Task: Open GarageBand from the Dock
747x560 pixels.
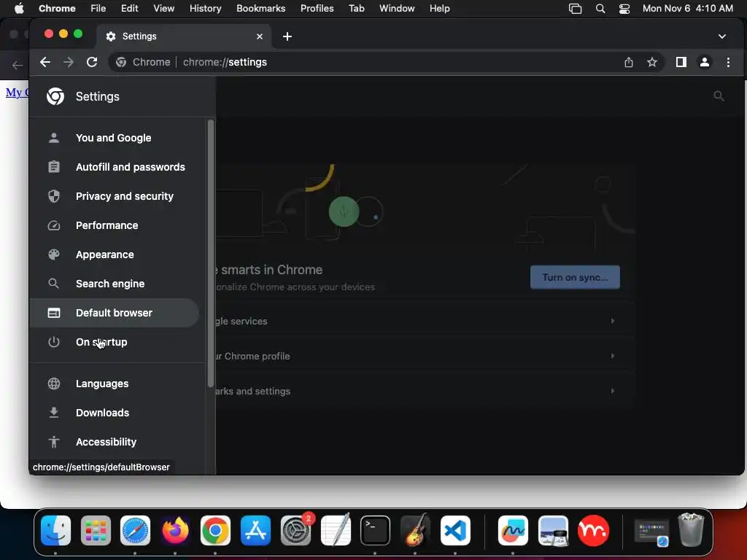Action: coord(415,530)
